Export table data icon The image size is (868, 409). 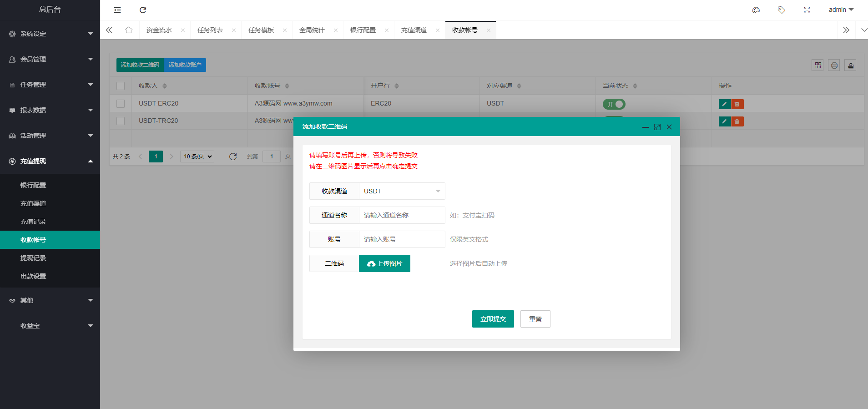(851, 65)
